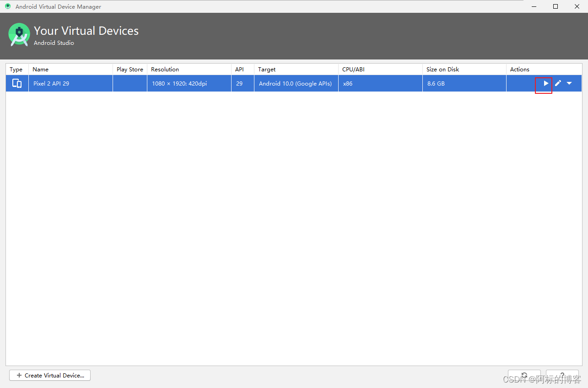Screen dimensions: 588x388
Task: Click Android 10.0 (Google APIs) target cell
Action: (297, 83)
